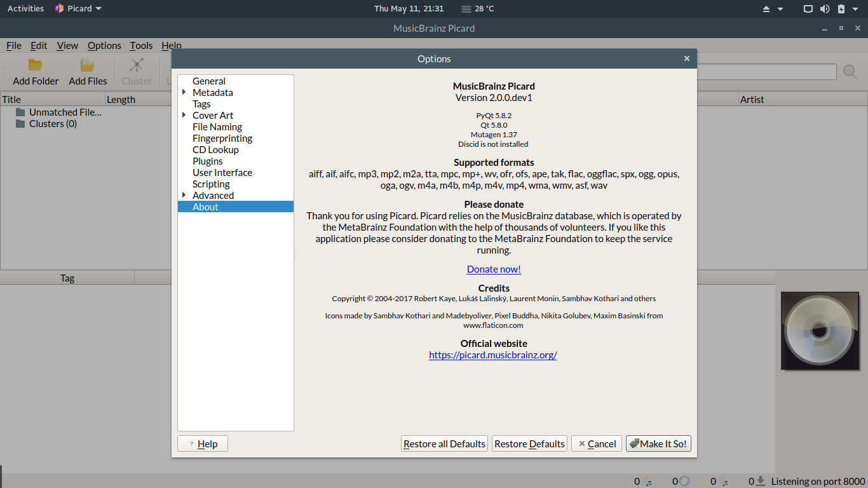Click the Add Files toolbar button
Screen dimensions: 868x488
click(88, 72)
